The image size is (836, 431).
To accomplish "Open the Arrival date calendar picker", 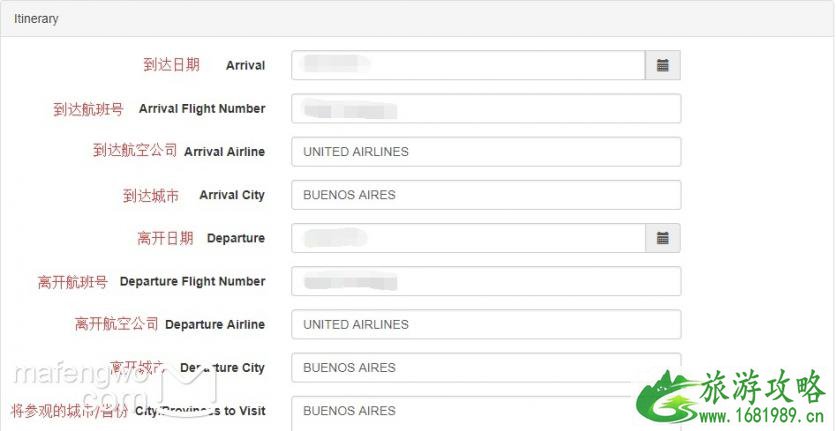I will tap(662, 65).
